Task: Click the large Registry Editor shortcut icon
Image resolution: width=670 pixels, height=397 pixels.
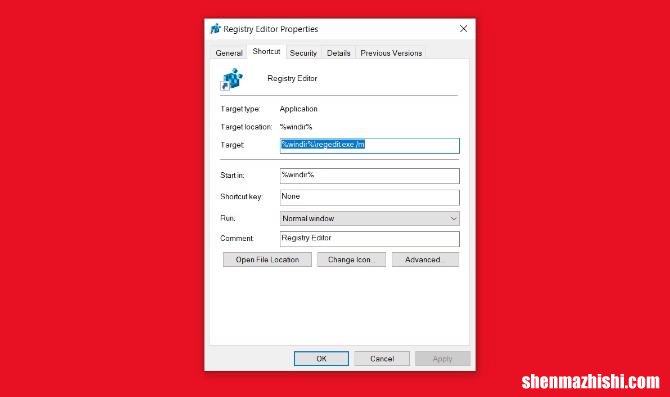Action: coord(232,79)
